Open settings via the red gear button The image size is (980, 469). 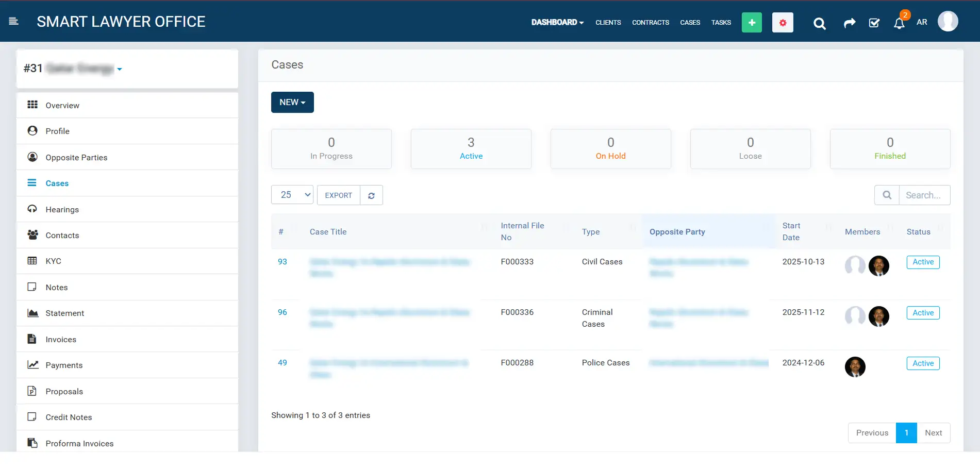[782, 22]
